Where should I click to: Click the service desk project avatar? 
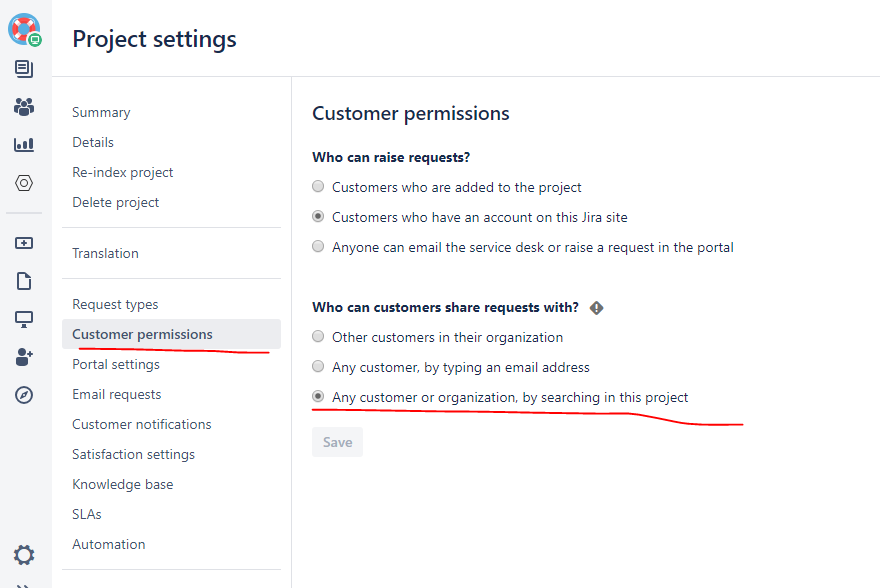tap(24, 29)
